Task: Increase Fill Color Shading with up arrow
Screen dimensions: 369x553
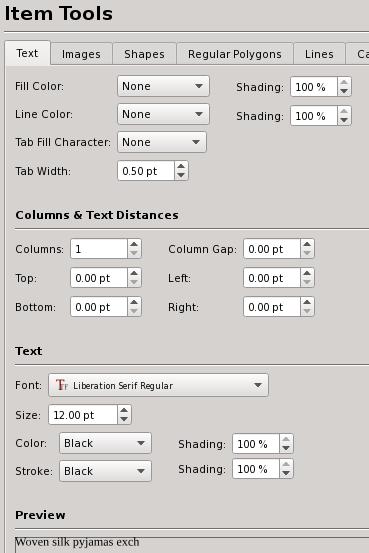Action: (344, 83)
